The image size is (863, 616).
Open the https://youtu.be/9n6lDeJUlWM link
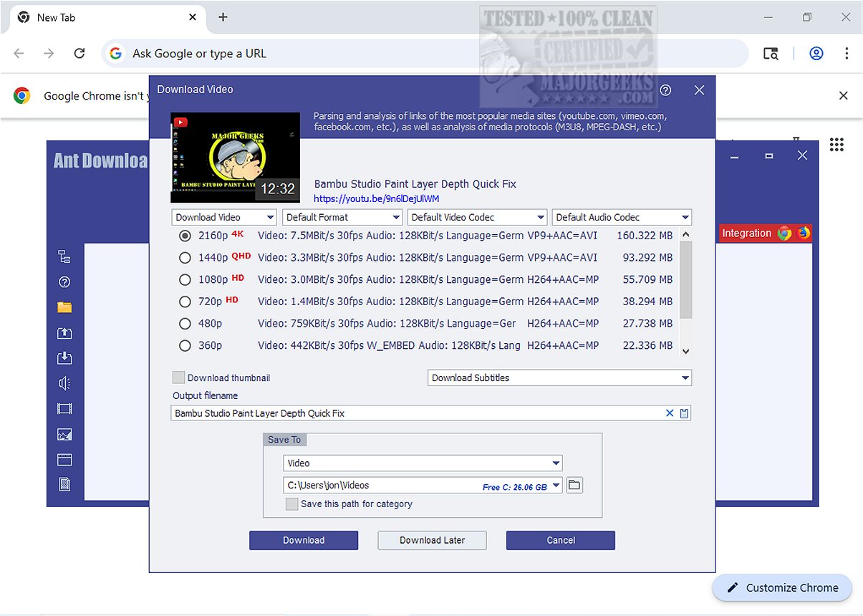click(377, 198)
